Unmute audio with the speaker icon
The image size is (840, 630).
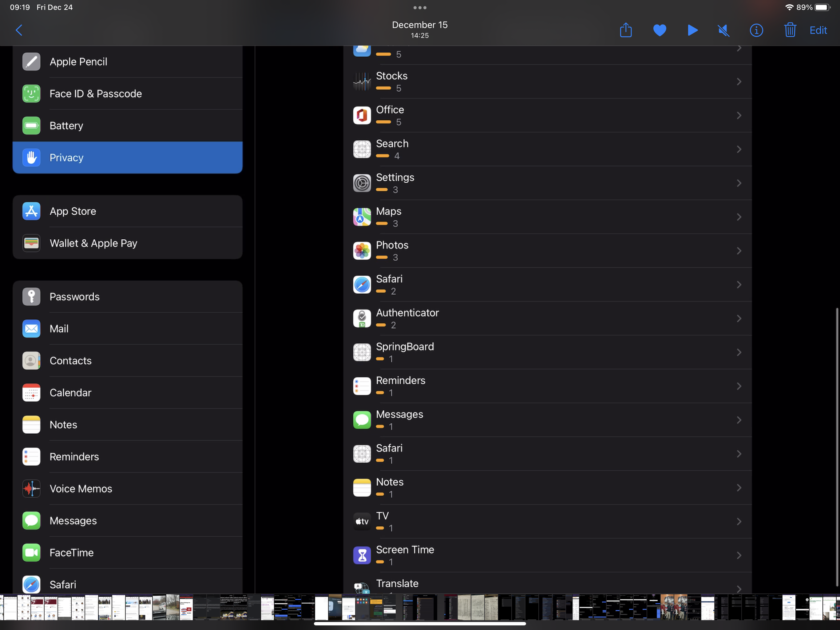pos(724,30)
